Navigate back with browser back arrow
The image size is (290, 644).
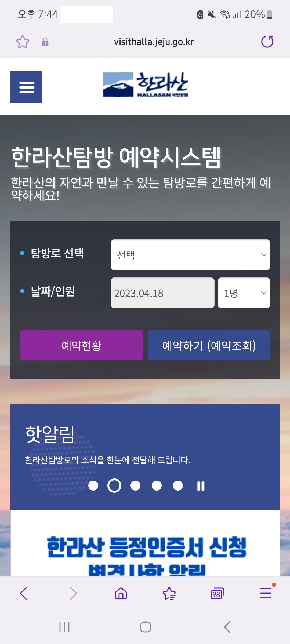pyautogui.click(x=24, y=593)
